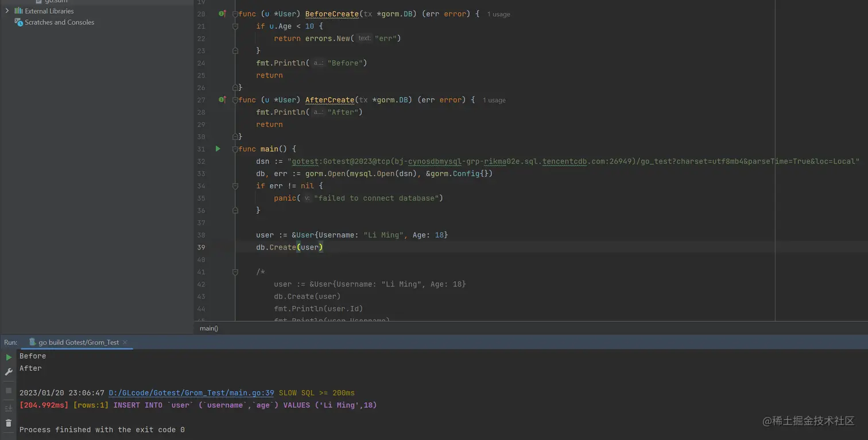The image size is (868, 440).
Task: Collapse the block comment at line 41
Action: pyautogui.click(x=235, y=272)
